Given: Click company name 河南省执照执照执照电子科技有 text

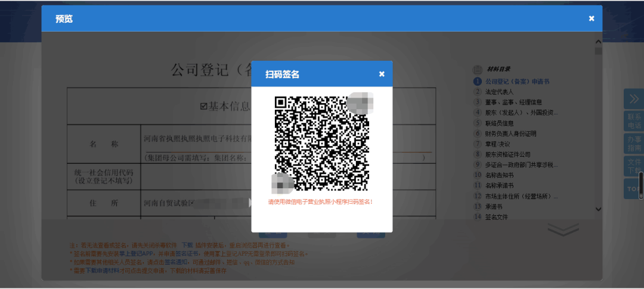Looking at the screenshot, I should point(197,139).
